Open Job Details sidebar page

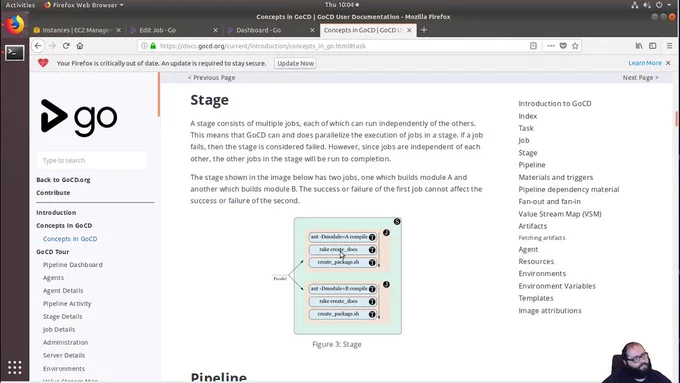point(59,330)
